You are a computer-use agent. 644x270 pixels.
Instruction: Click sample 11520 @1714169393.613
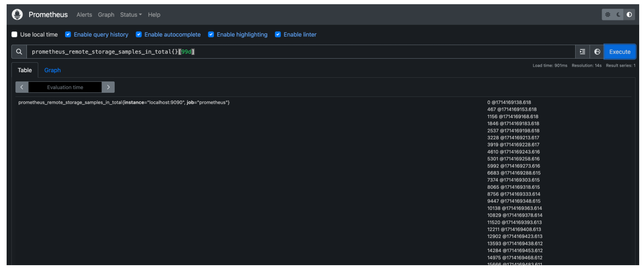click(x=514, y=222)
